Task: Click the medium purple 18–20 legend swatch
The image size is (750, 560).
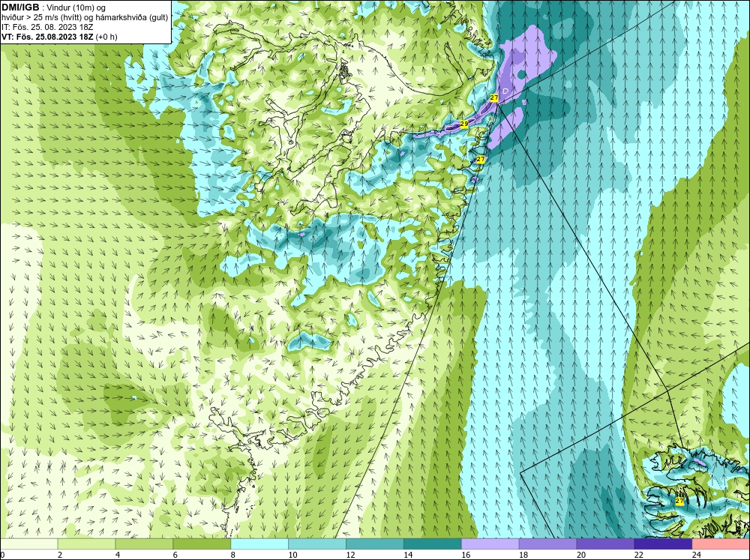Action: pos(547,544)
